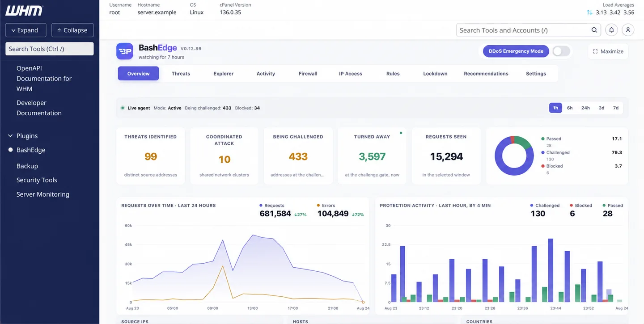Click the v0.12.89 version label
Viewport: 644px width, 324px height.
[x=191, y=48]
